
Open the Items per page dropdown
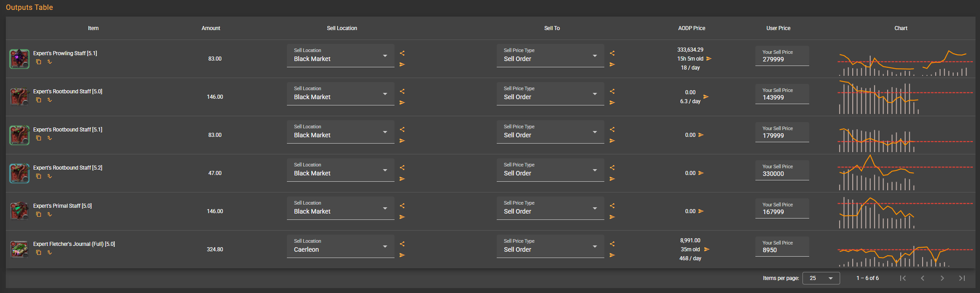click(821, 278)
